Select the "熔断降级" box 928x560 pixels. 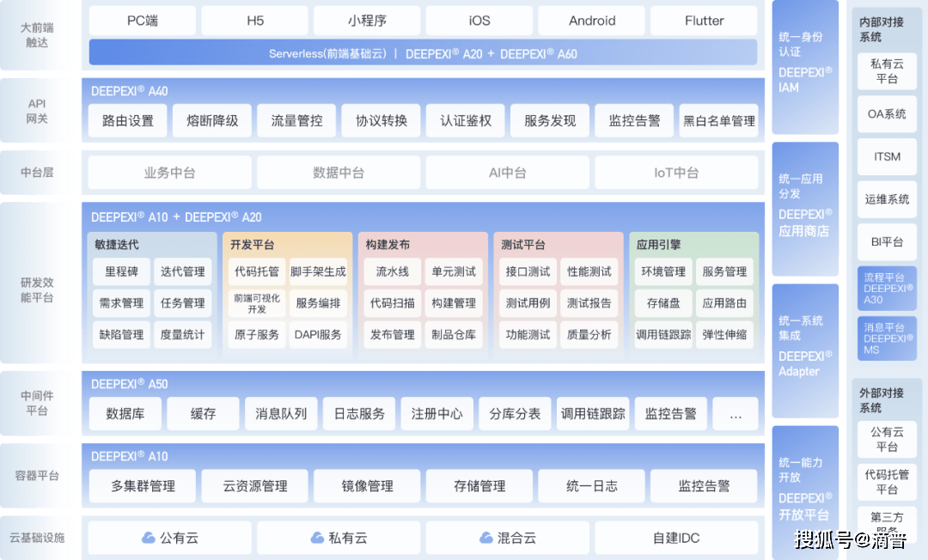pos(212,120)
